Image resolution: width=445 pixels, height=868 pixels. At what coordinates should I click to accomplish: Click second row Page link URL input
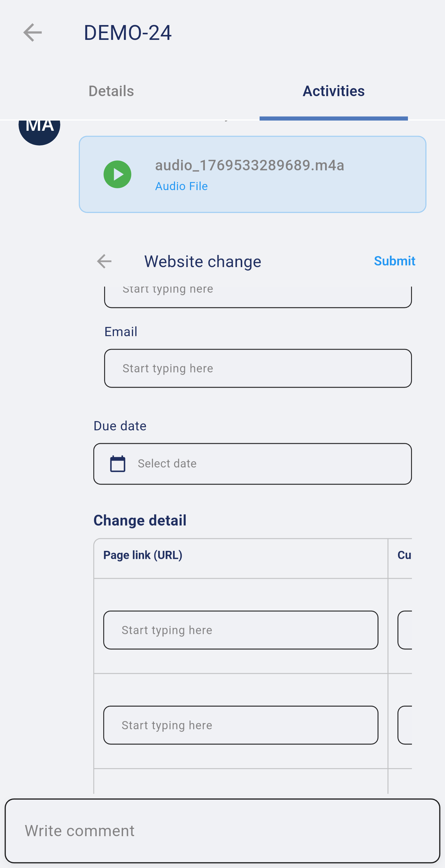pyautogui.click(x=240, y=725)
